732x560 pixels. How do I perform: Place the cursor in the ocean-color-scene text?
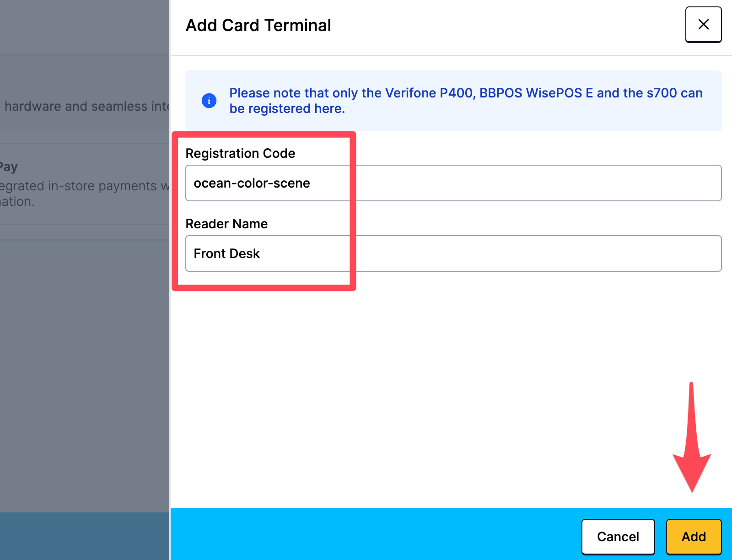(x=252, y=183)
